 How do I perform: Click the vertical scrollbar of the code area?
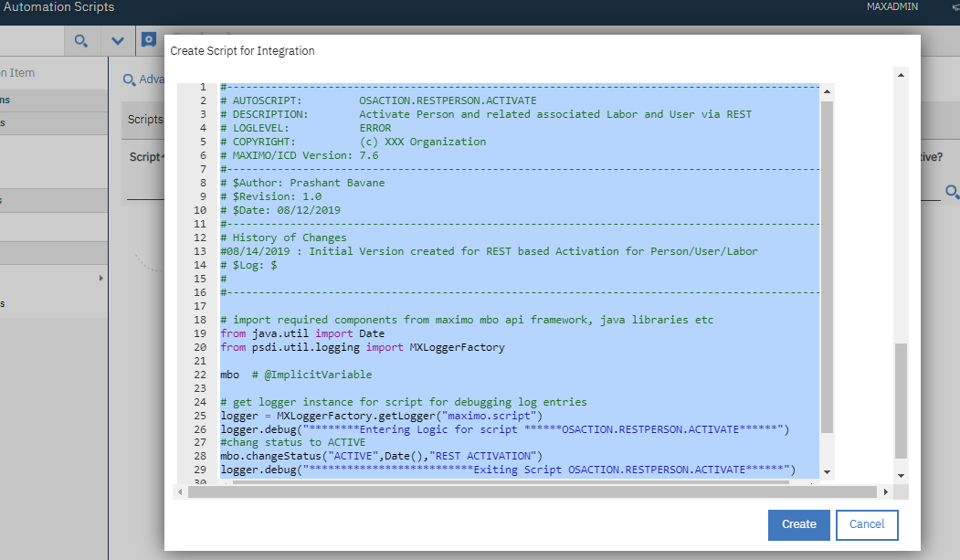pyautogui.click(x=828, y=274)
